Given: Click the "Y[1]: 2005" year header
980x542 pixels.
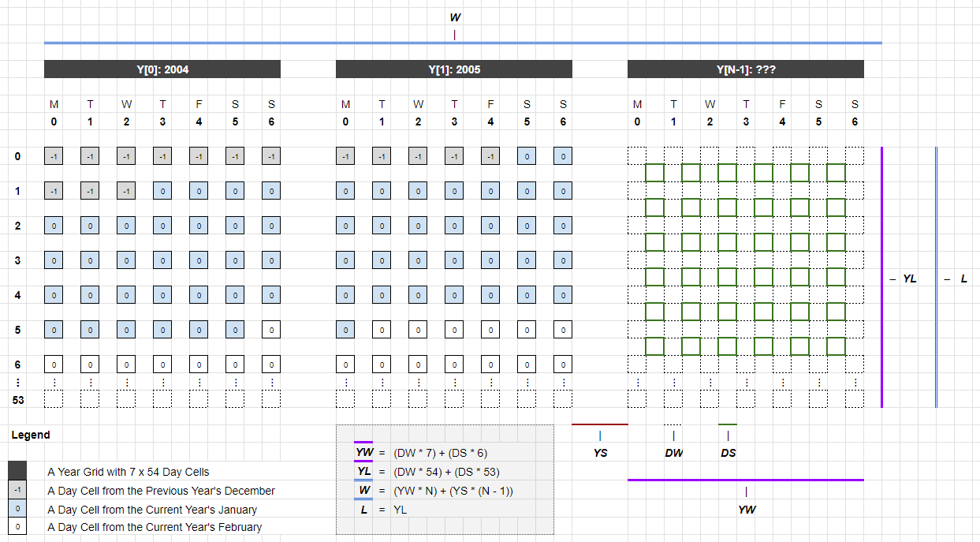Looking at the screenshot, I should coord(454,69).
